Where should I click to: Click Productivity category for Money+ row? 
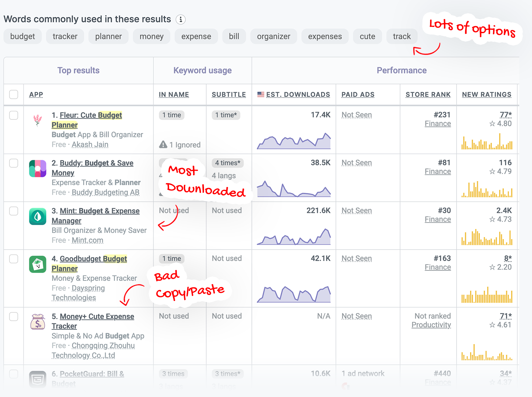click(x=431, y=325)
